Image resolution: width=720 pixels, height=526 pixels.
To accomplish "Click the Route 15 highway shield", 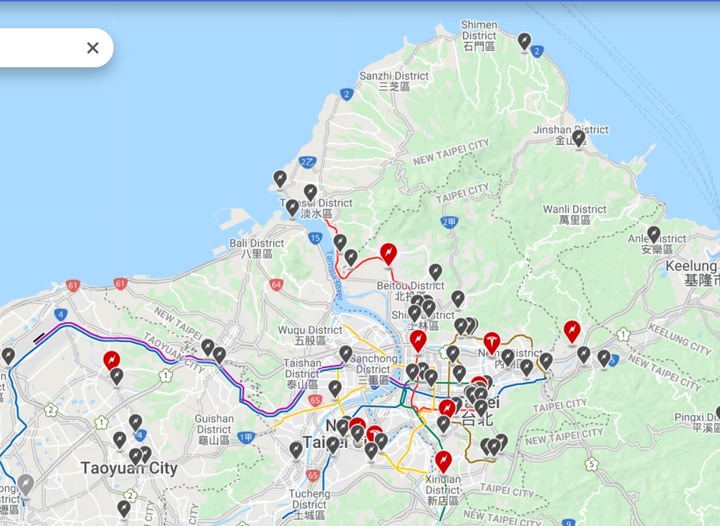I will pyautogui.click(x=315, y=238).
